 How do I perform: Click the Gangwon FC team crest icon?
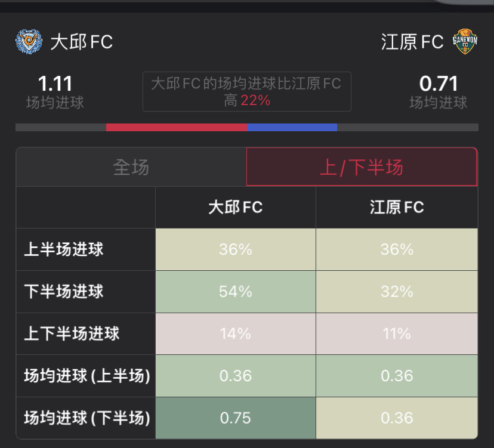[x=465, y=42]
